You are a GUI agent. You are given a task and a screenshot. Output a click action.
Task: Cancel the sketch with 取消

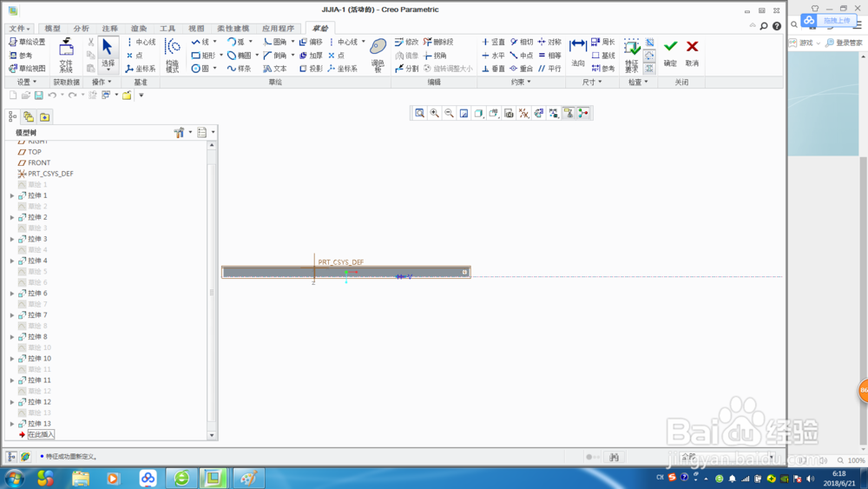pyautogui.click(x=692, y=54)
